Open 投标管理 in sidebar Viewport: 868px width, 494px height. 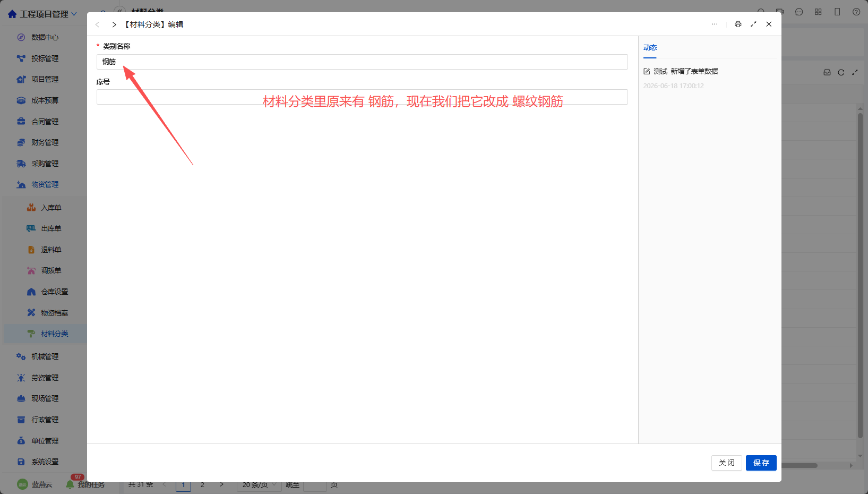click(45, 58)
